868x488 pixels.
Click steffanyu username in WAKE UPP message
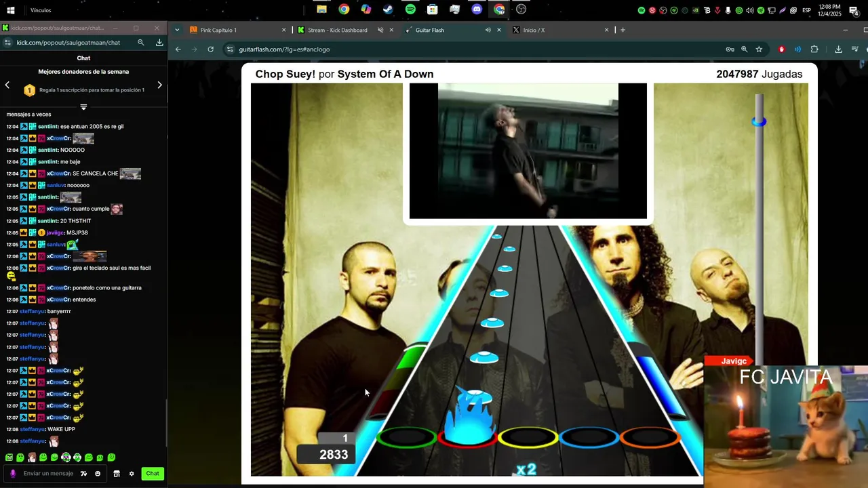click(32, 429)
